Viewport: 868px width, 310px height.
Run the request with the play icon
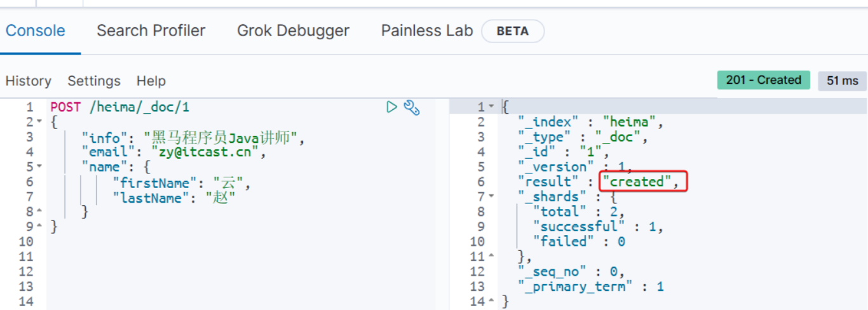coord(392,107)
